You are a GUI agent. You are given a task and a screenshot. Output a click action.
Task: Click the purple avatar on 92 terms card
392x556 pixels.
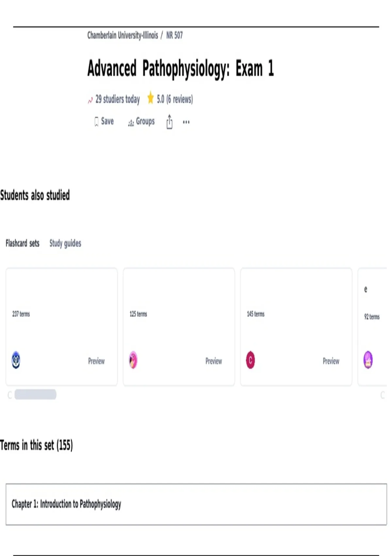(x=368, y=360)
